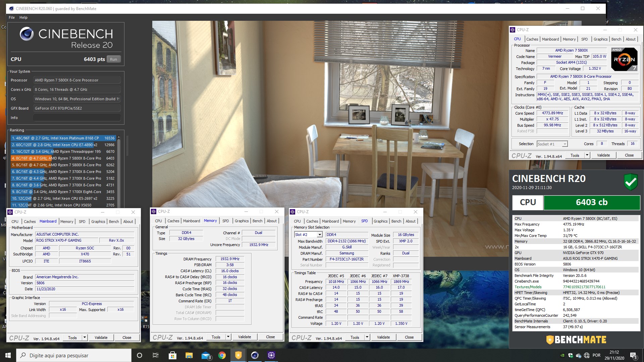Image resolution: width=644 pixels, height=362 pixels.
Task: Click the Memory CPU-Z window title icon
Action: pos(154,212)
